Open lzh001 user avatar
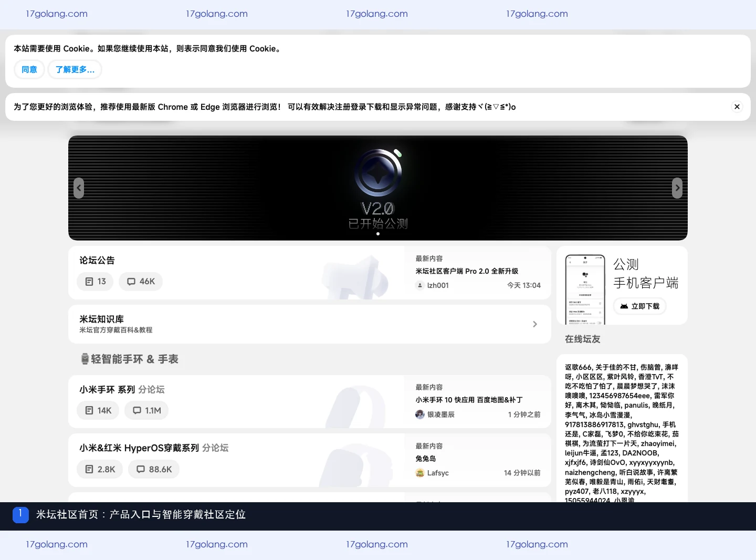 pos(420,285)
